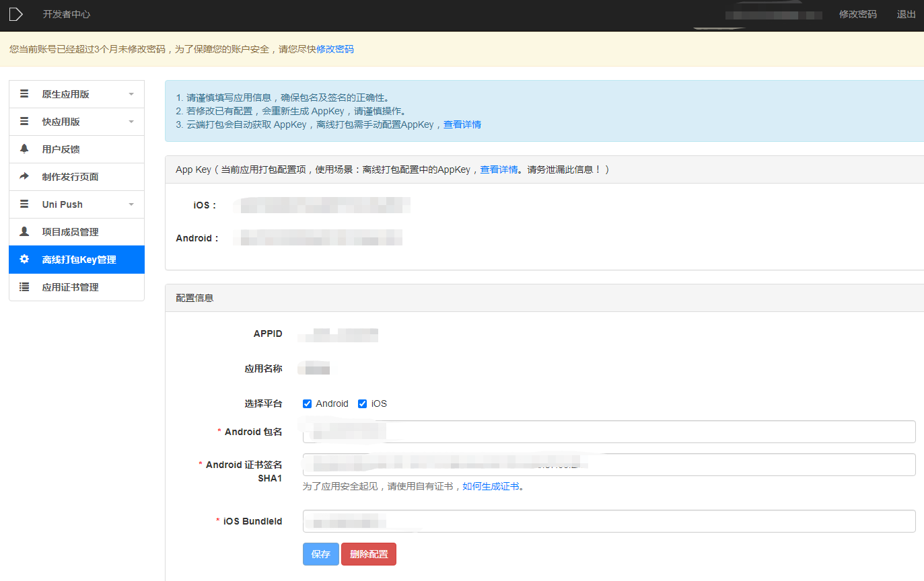Click the hamburger icon beside 原生应用版
Screen dimensions: 924x581
pyautogui.click(x=24, y=93)
